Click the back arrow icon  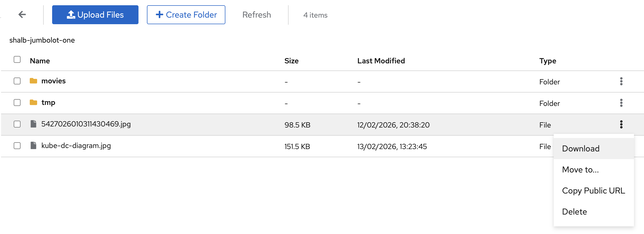[x=22, y=14]
